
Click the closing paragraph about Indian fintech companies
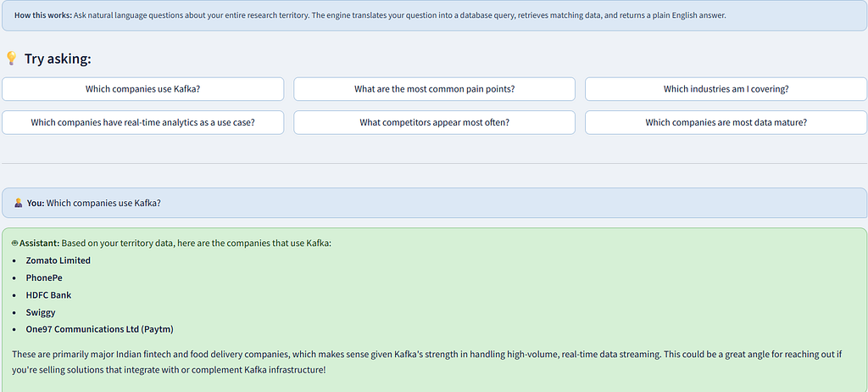pyautogui.click(x=427, y=361)
